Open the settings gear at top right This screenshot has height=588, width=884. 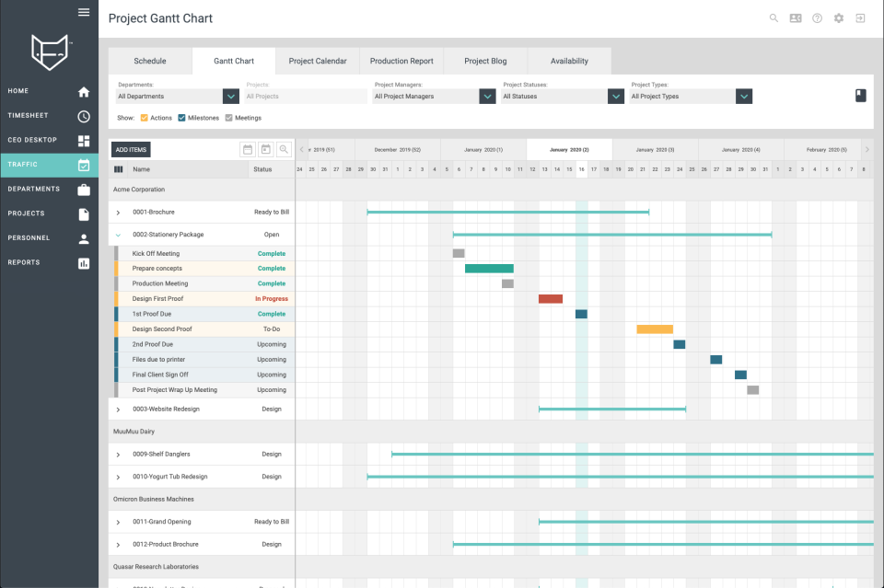tap(838, 17)
